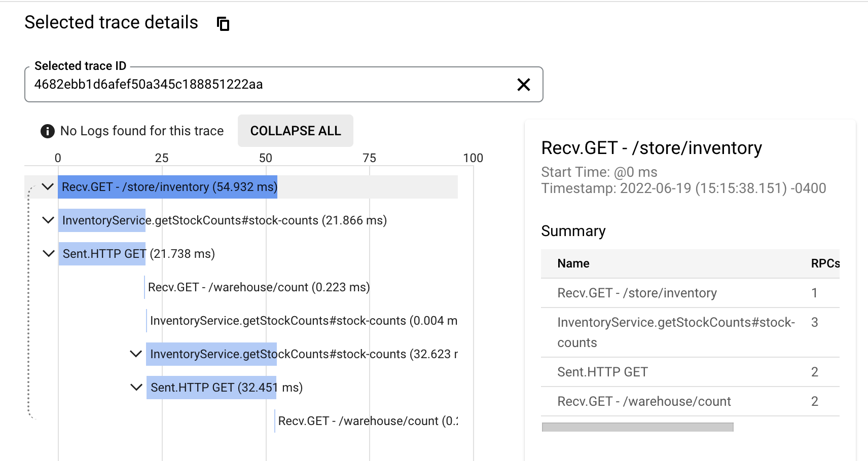Select the Recv.GET /store/inventory 54.932 ms bar
The height and width of the screenshot is (461, 868).
click(x=168, y=187)
